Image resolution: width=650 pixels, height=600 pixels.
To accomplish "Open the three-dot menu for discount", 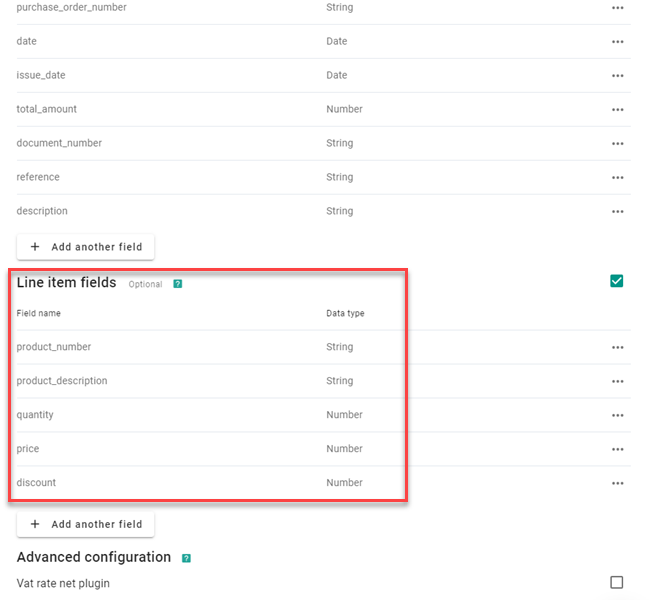I will (617, 484).
